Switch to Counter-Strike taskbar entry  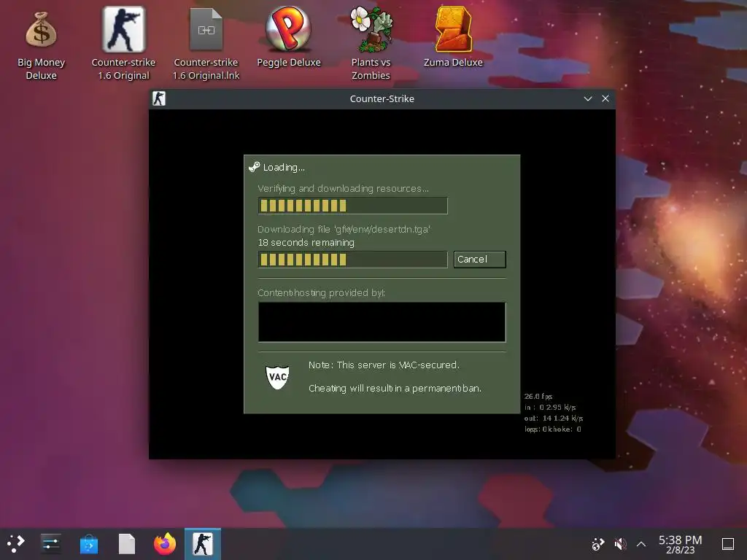203,544
